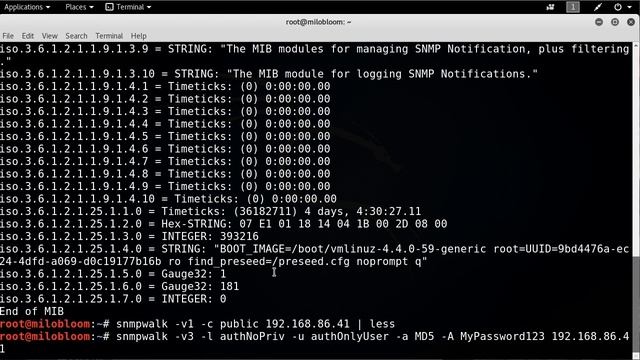This screenshot has height=360, width=640.
Task: Close the terminal window
Action: coord(631,22)
